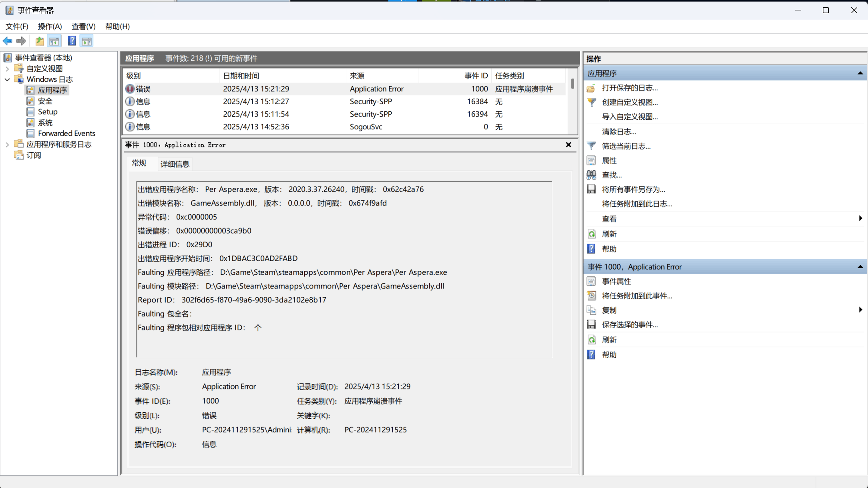Click the up-one-level folder toolbar icon

[x=39, y=41]
